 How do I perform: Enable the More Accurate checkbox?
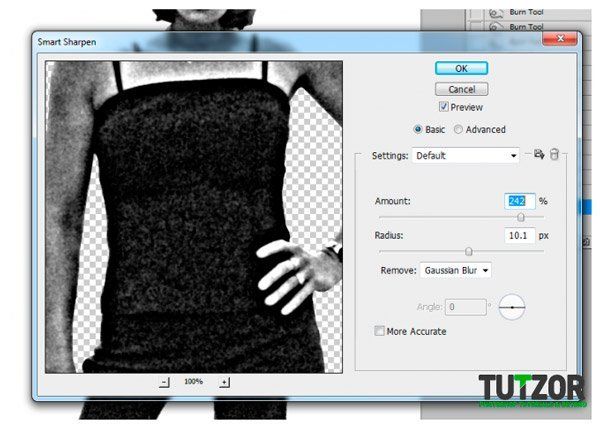click(379, 331)
